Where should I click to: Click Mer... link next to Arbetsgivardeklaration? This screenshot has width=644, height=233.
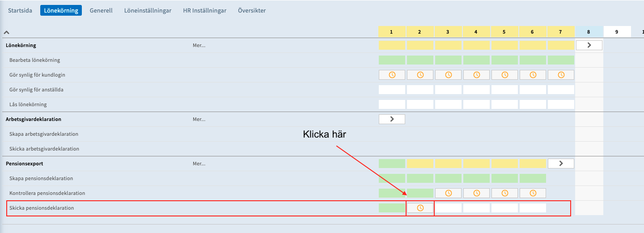pyautogui.click(x=199, y=119)
